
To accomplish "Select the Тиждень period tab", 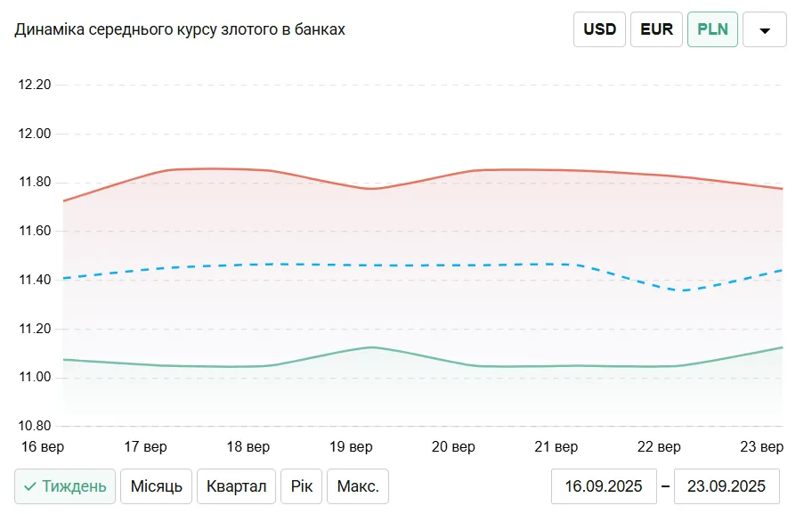I will pyautogui.click(x=65, y=486).
